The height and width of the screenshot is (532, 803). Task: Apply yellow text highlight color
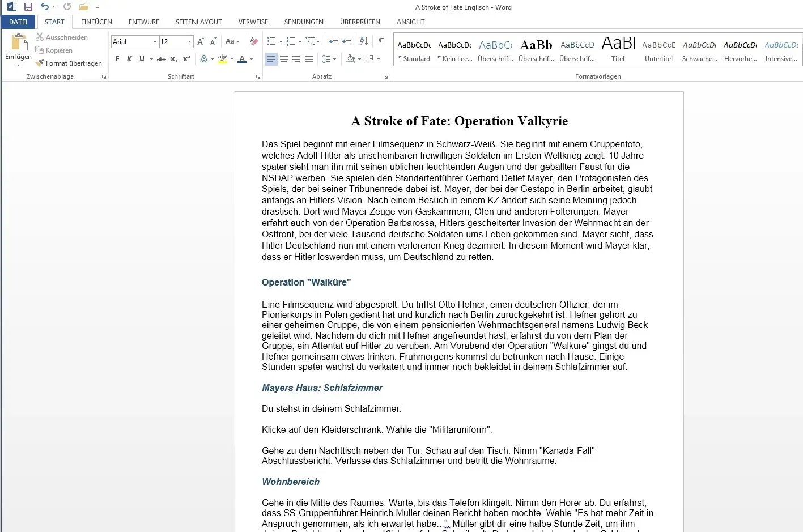(x=223, y=59)
